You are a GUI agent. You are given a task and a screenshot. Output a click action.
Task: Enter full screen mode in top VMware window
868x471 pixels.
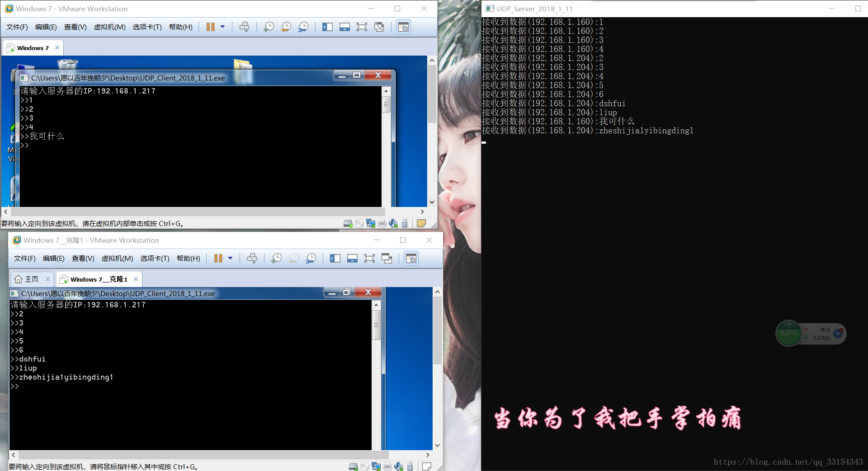click(x=362, y=27)
